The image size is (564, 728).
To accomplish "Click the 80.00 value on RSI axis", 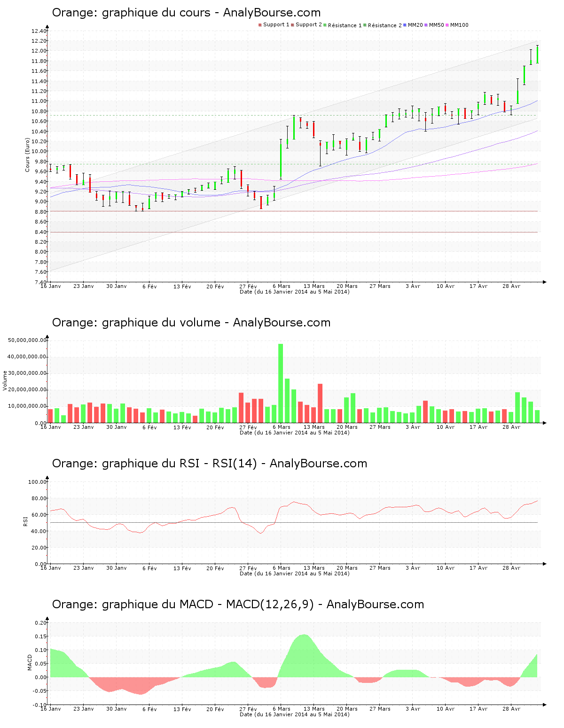I will pos(39,498).
